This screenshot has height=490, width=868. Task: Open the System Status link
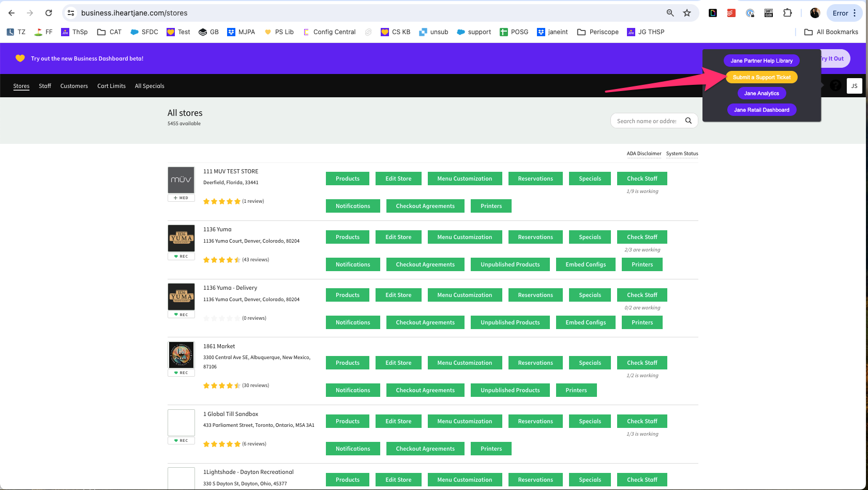[682, 154]
